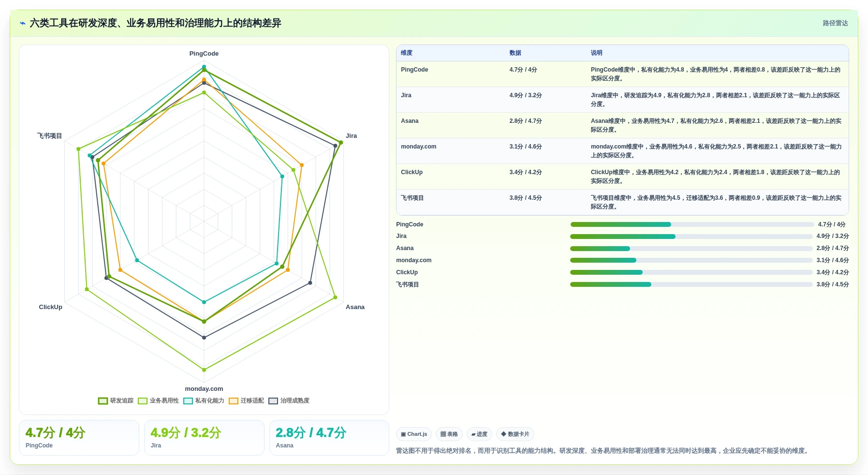868x475 pixels.
Task: Click the 飞书项目 description mentioning 迁移适配为3.6
Action: coord(716,202)
